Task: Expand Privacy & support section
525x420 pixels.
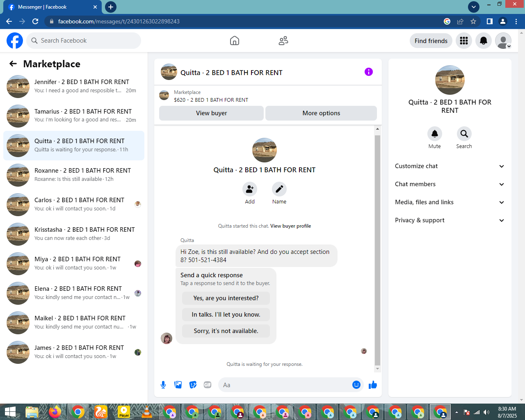Action: click(x=450, y=220)
